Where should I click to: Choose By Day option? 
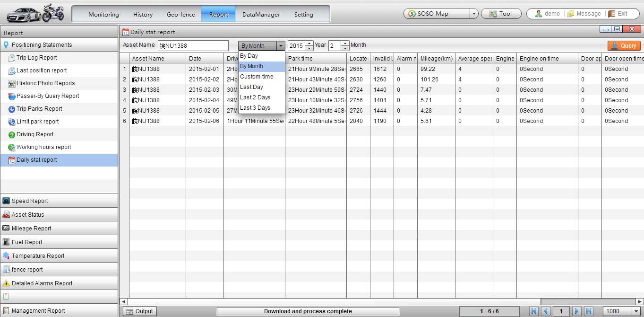coord(261,56)
